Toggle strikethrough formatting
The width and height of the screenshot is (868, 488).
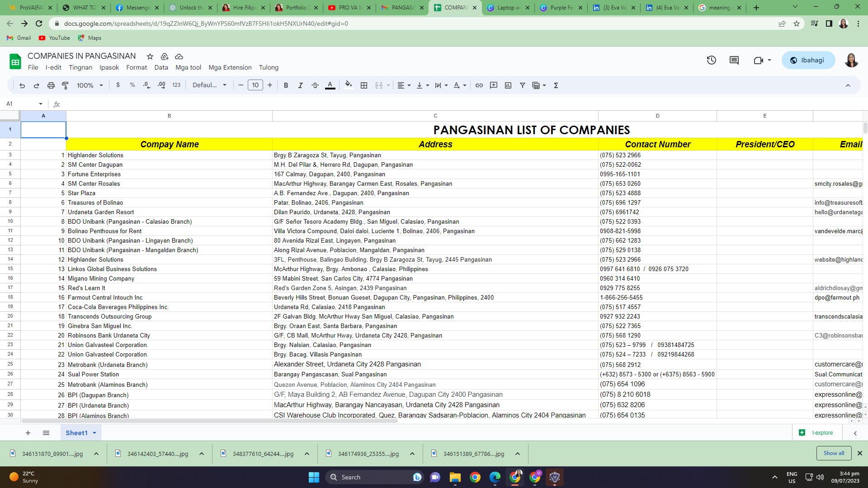click(x=315, y=85)
